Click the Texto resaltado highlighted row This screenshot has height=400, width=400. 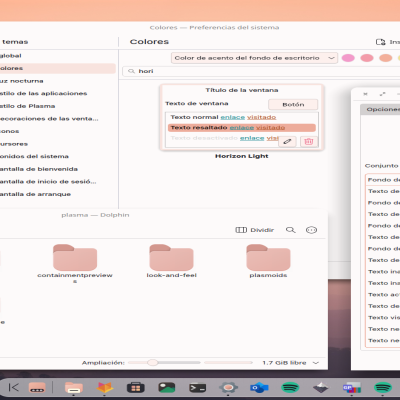pyautogui.click(x=242, y=128)
